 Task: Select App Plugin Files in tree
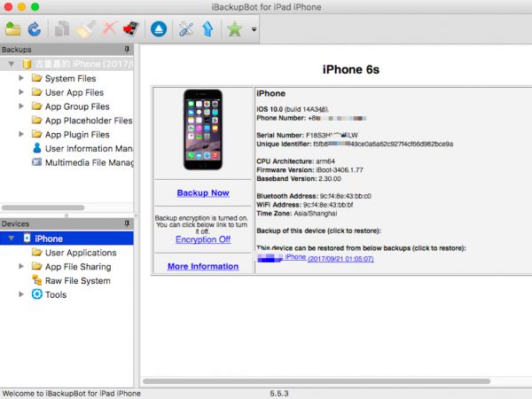pyautogui.click(x=77, y=135)
